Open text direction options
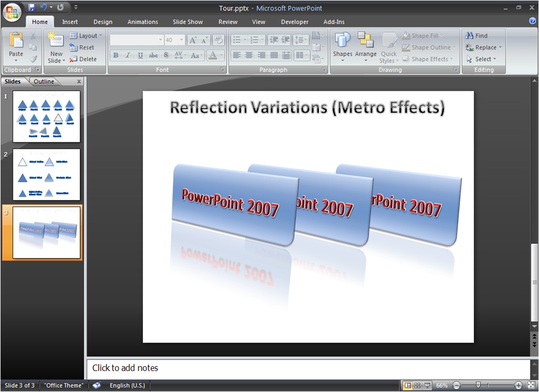The width and height of the screenshot is (539, 392). pyautogui.click(x=317, y=35)
